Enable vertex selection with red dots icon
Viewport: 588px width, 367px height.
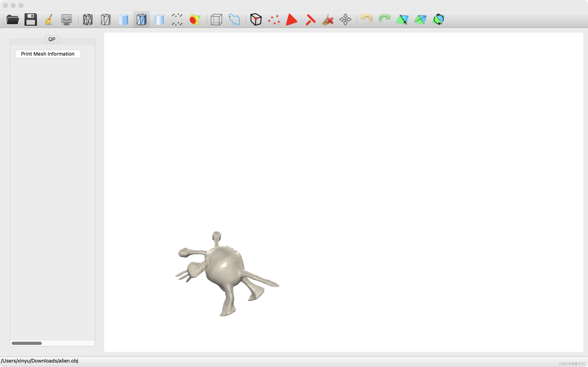(274, 19)
